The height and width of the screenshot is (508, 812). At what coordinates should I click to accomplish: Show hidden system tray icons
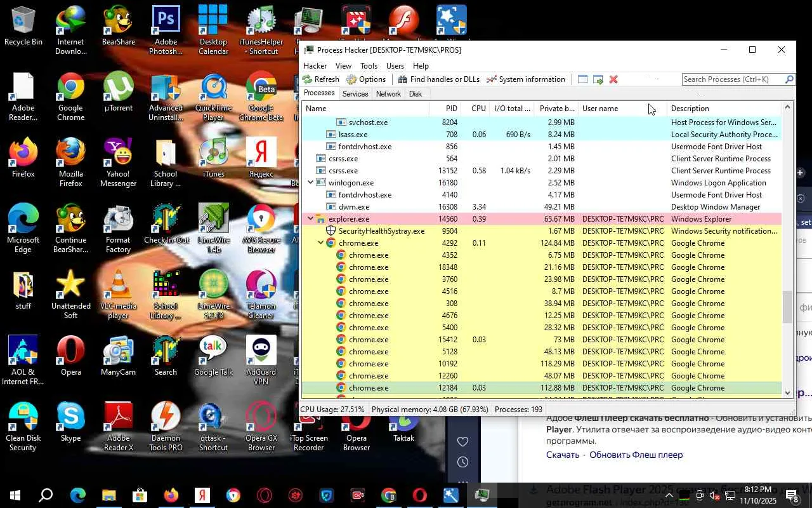pyautogui.click(x=669, y=495)
